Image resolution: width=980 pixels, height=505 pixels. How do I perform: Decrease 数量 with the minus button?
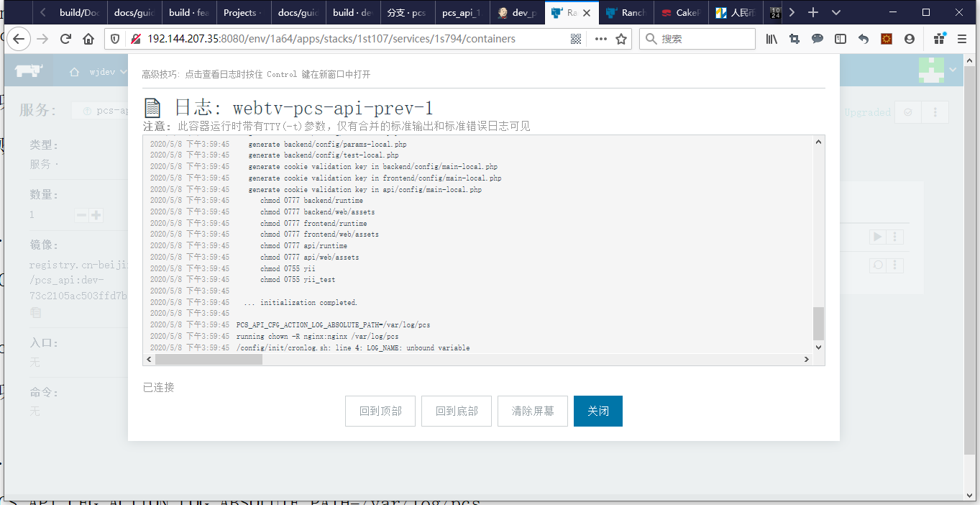(81, 215)
